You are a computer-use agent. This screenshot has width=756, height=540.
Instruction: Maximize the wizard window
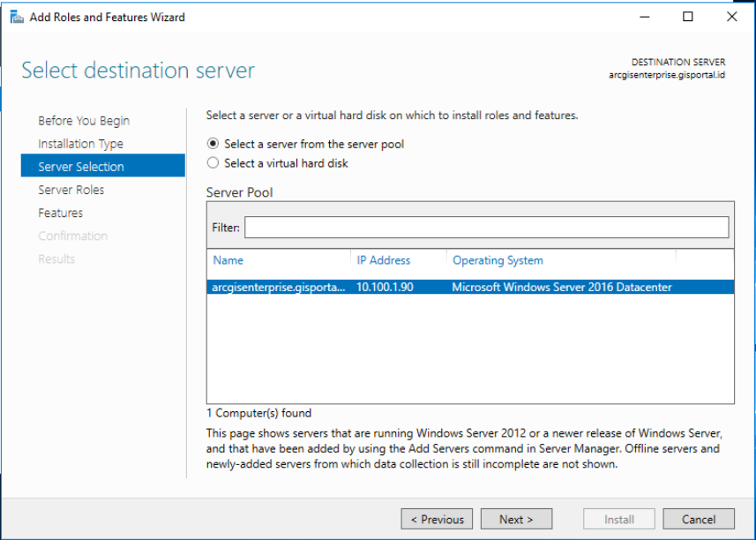click(688, 17)
